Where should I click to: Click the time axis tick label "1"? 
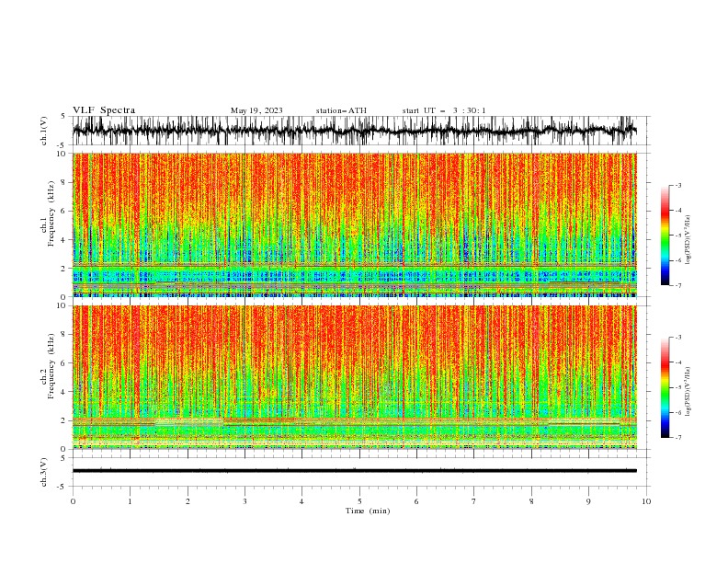130,501
